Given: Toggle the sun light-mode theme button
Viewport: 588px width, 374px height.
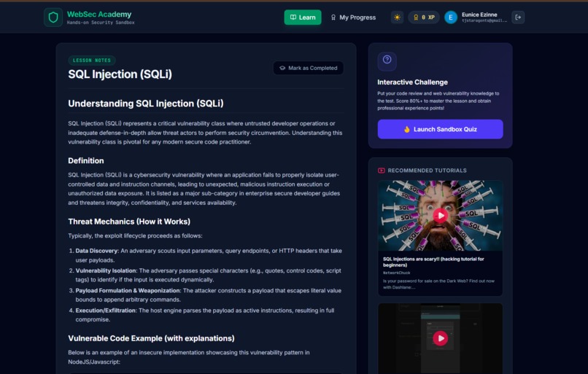Looking at the screenshot, I should [397, 17].
